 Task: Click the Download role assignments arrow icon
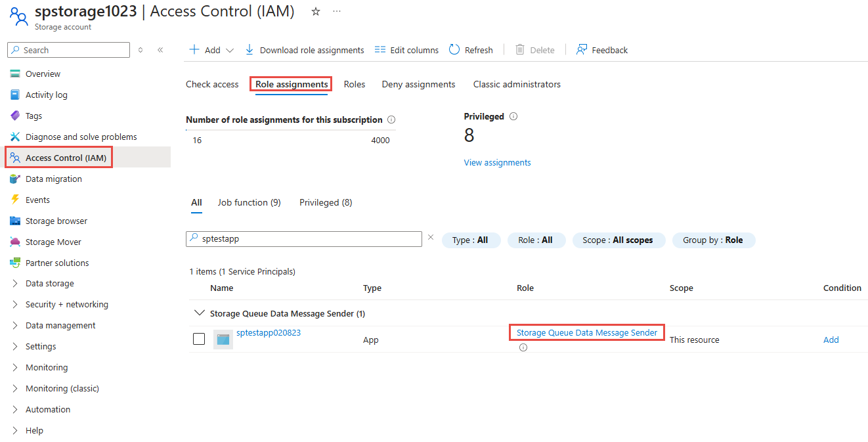coord(250,50)
